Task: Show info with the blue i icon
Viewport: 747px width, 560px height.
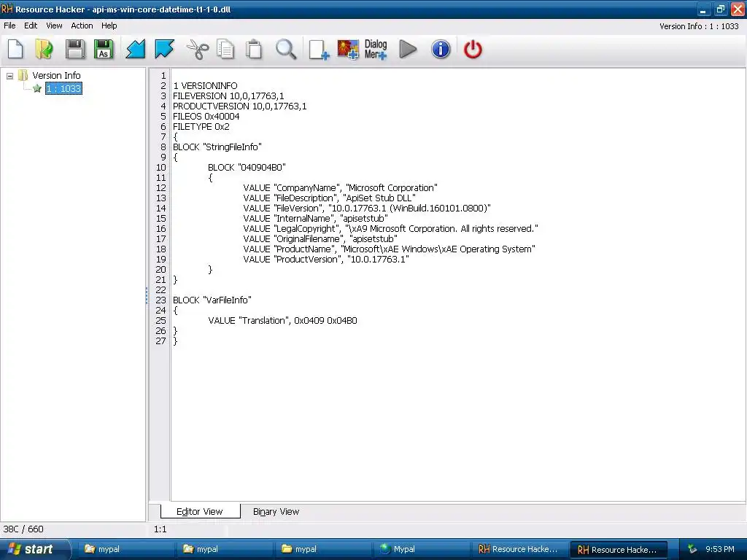Action: [441, 49]
